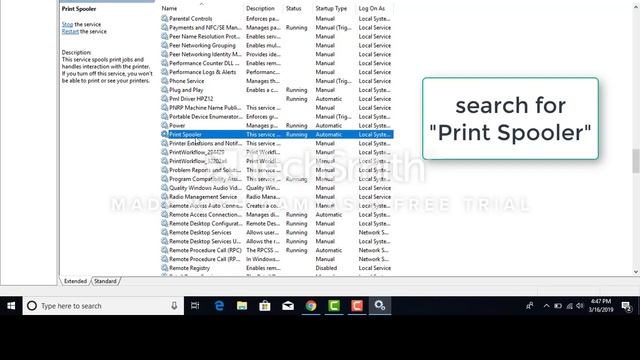Image resolution: width=640 pixels, height=360 pixels.
Task: Open the volume control in tray
Action: click(x=580, y=306)
